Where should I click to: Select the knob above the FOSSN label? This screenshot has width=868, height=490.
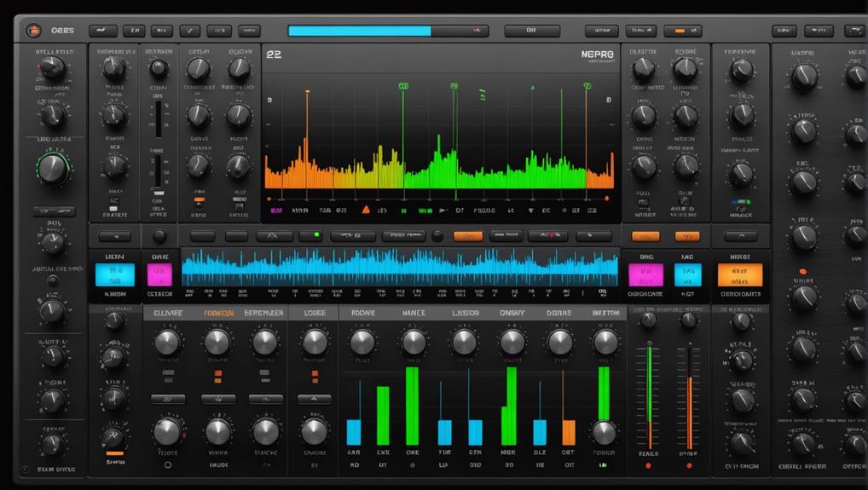pos(604,433)
